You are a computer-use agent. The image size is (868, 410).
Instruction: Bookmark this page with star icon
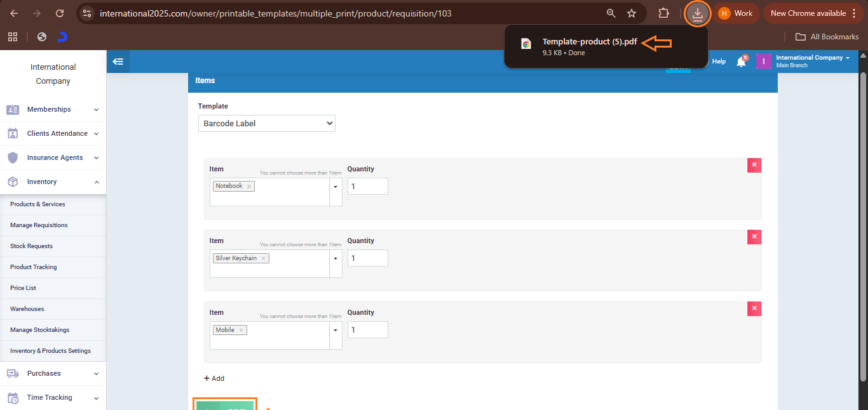pos(632,13)
